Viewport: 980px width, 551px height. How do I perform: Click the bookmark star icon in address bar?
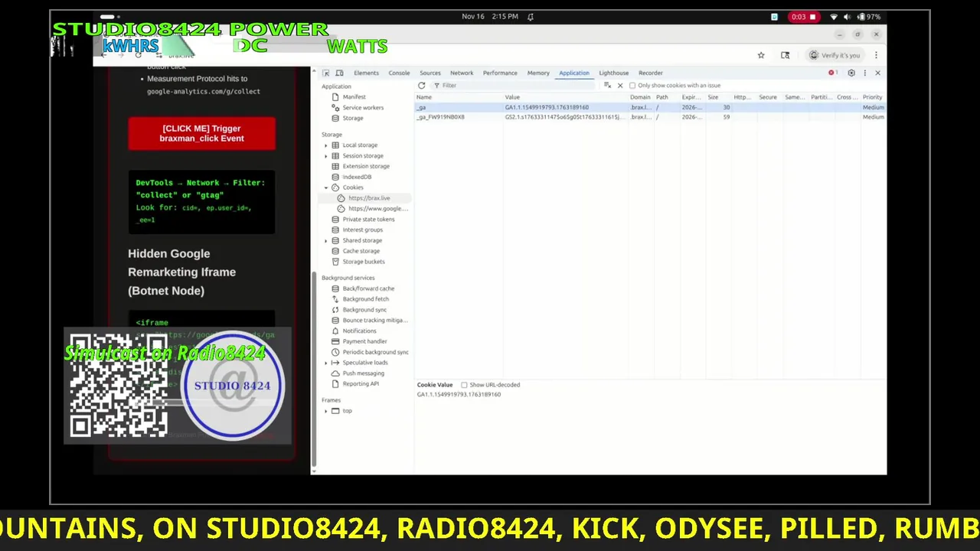(761, 55)
